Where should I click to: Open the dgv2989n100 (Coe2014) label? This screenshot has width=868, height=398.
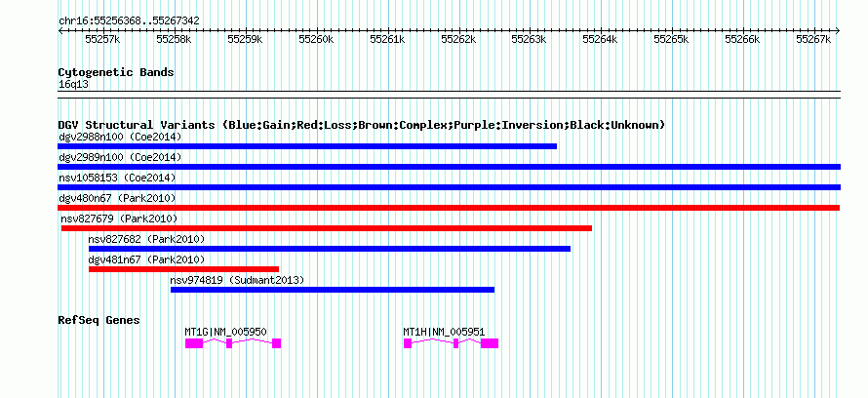tap(120, 157)
